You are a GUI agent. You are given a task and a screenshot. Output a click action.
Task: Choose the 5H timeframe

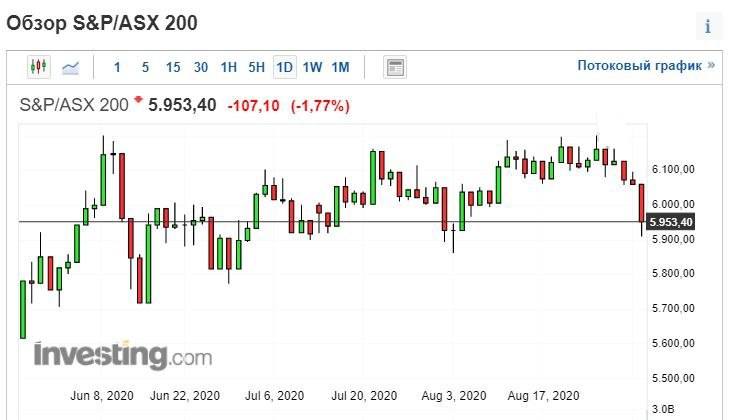[x=257, y=67]
